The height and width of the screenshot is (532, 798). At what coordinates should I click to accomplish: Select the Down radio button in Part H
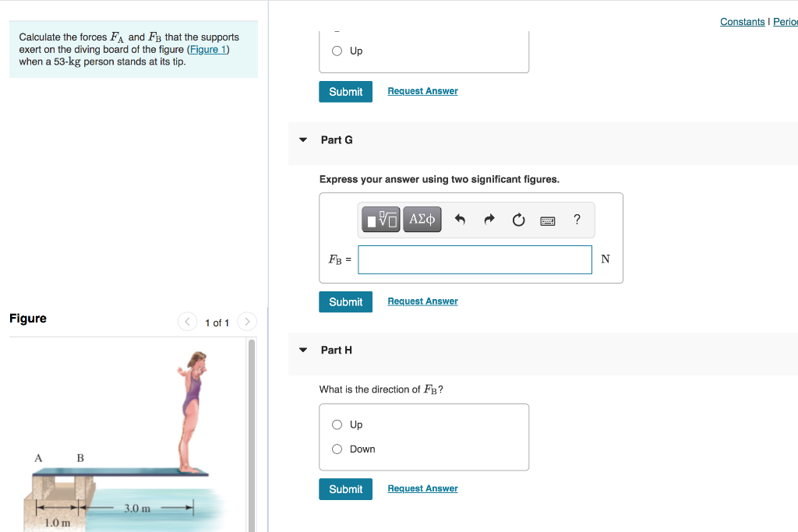336,449
